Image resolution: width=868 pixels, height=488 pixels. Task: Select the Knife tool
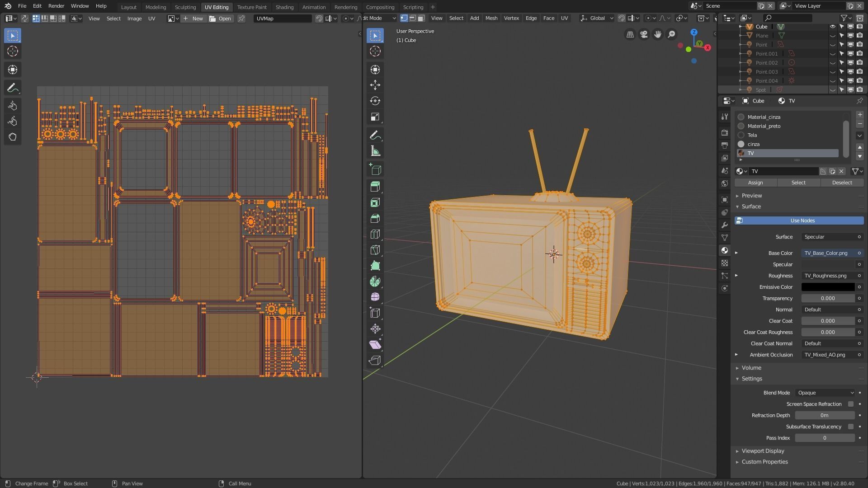pyautogui.click(x=375, y=250)
